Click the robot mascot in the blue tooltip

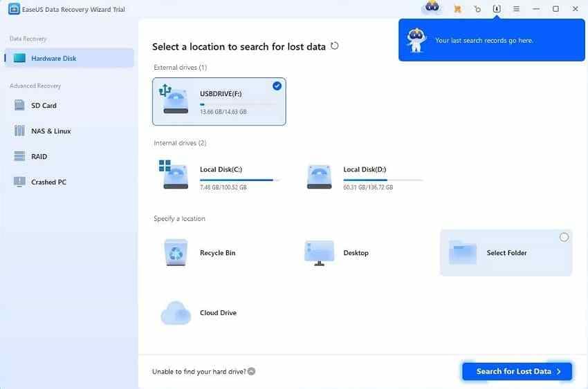pos(416,39)
